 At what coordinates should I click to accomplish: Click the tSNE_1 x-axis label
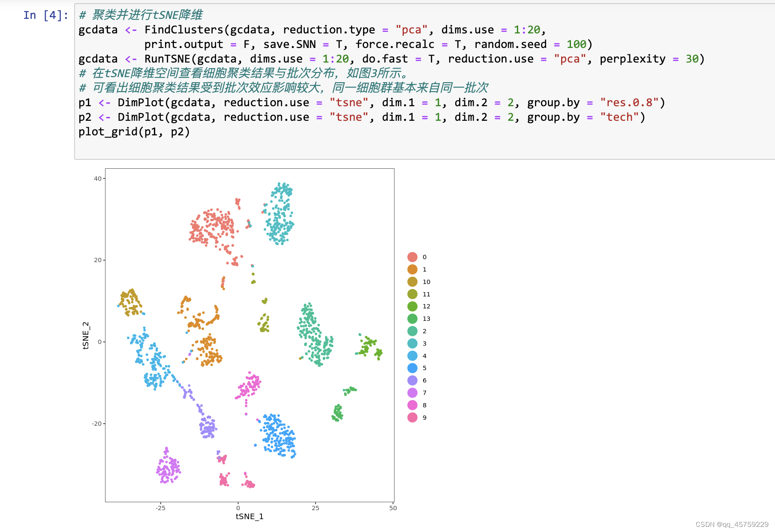pyautogui.click(x=249, y=517)
